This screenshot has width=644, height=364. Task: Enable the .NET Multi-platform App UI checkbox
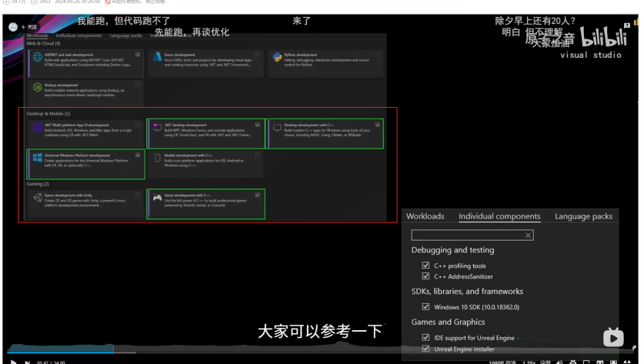pos(138,125)
